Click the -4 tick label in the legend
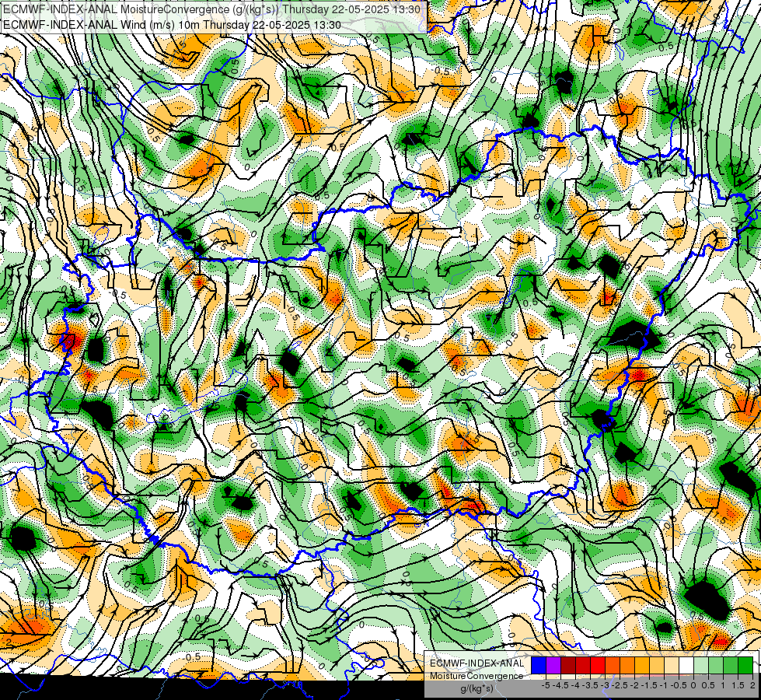The width and height of the screenshot is (761, 700). (x=575, y=685)
